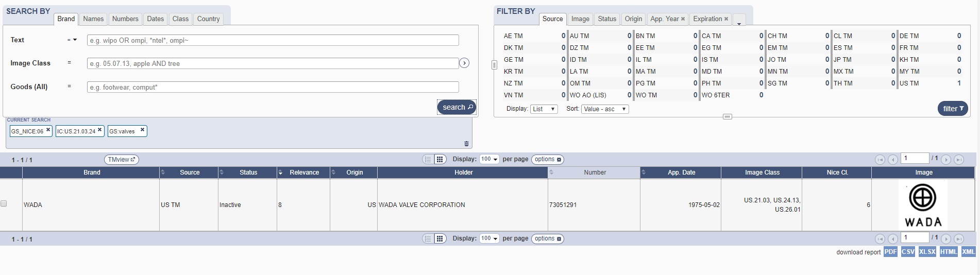Screen dimensions: 980x275
Task: Open the top per page count dropdown
Action: (489, 160)
